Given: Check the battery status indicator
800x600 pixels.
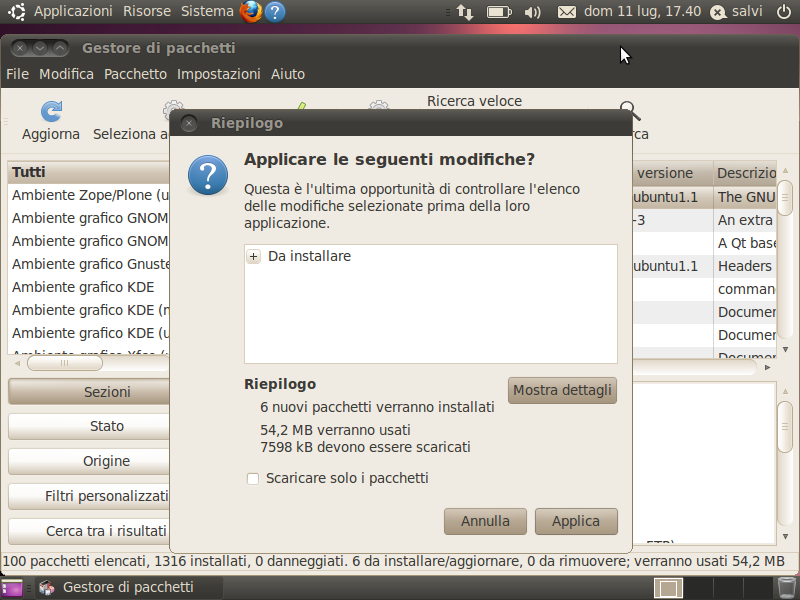Looking at the screenshot, I should 499,12.
